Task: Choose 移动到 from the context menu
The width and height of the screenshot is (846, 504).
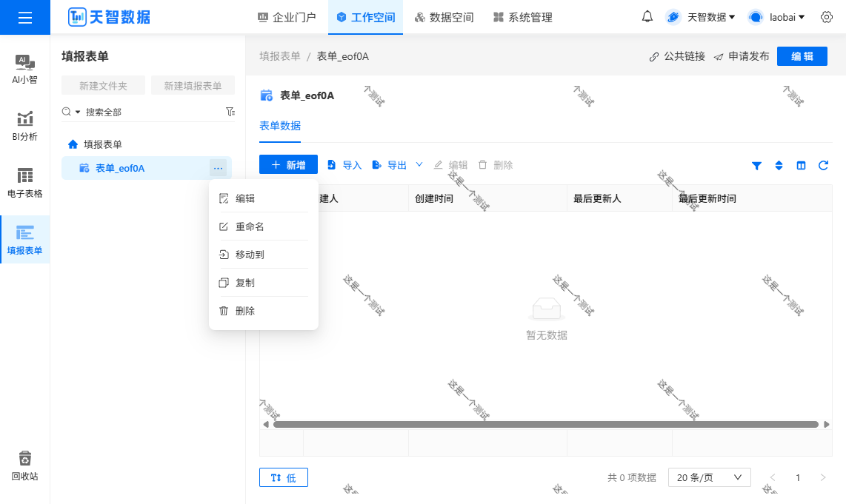Action: tap(263, 255)
